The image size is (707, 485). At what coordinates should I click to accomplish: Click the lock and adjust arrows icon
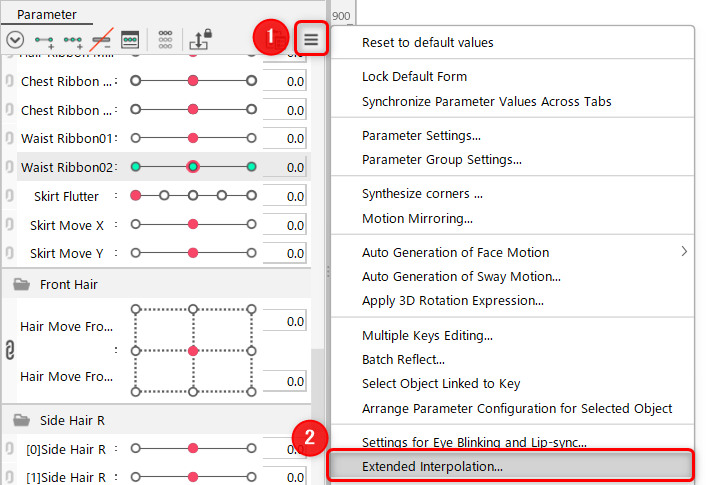tap(200, 39)
